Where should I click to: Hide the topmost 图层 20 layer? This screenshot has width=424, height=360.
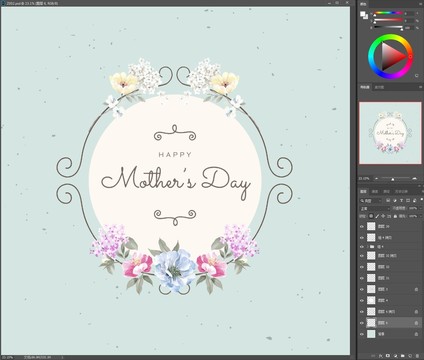[x=362, y=226]
